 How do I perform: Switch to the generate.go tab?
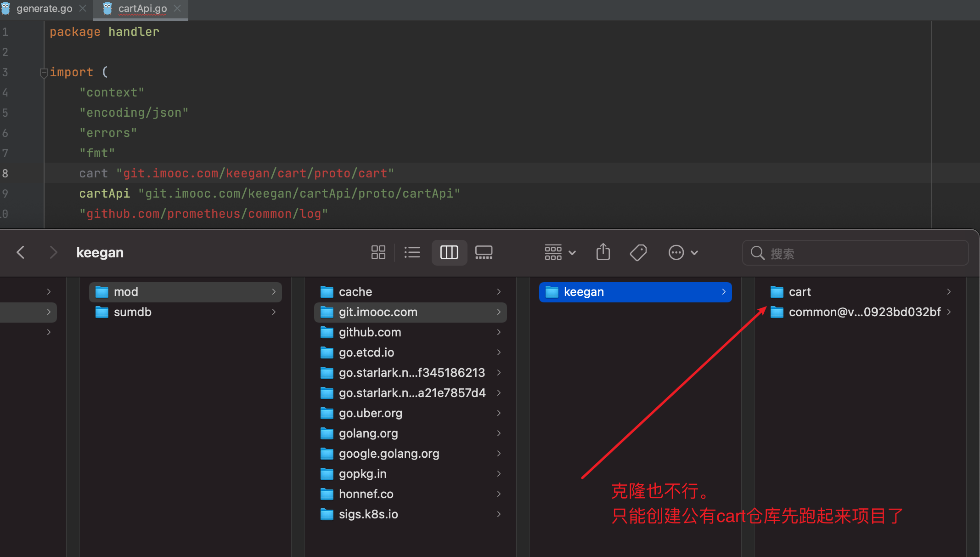pyautogui.click(x=44, y=8)
